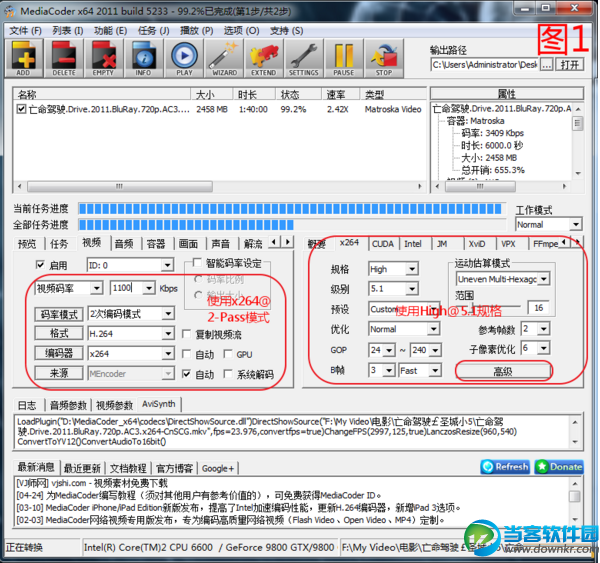
Task: Click left arrow of left tab strip
Action: pos(274,242)
